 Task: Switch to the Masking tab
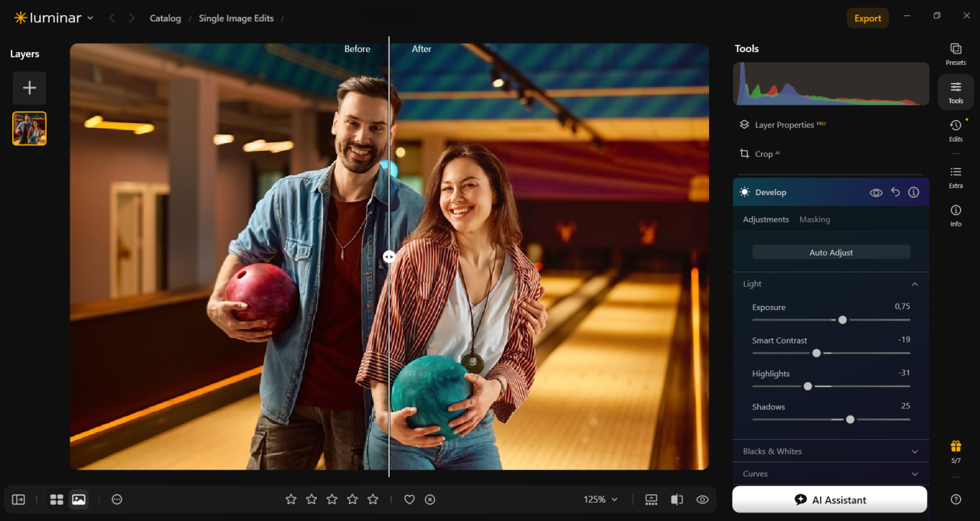click(x=815, y=220)
